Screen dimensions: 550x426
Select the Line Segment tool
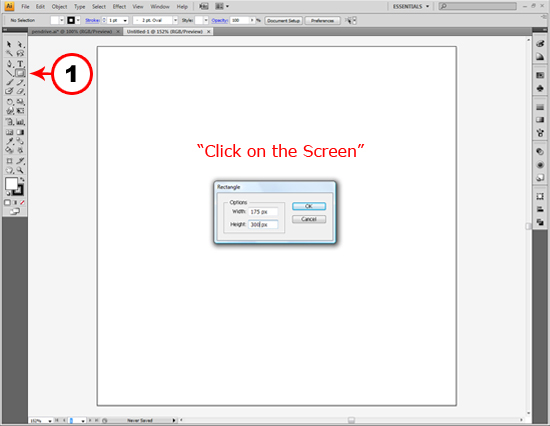[9, 73]
